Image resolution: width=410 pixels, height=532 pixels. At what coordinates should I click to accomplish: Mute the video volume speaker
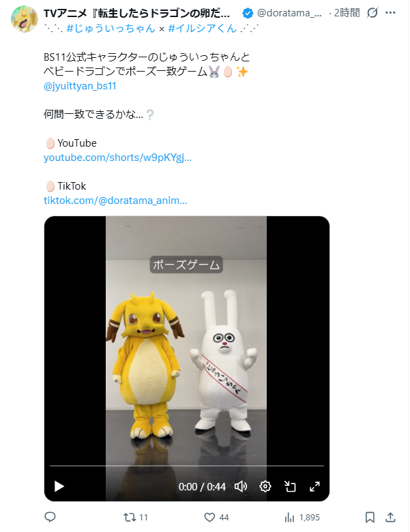coord(241,486)
